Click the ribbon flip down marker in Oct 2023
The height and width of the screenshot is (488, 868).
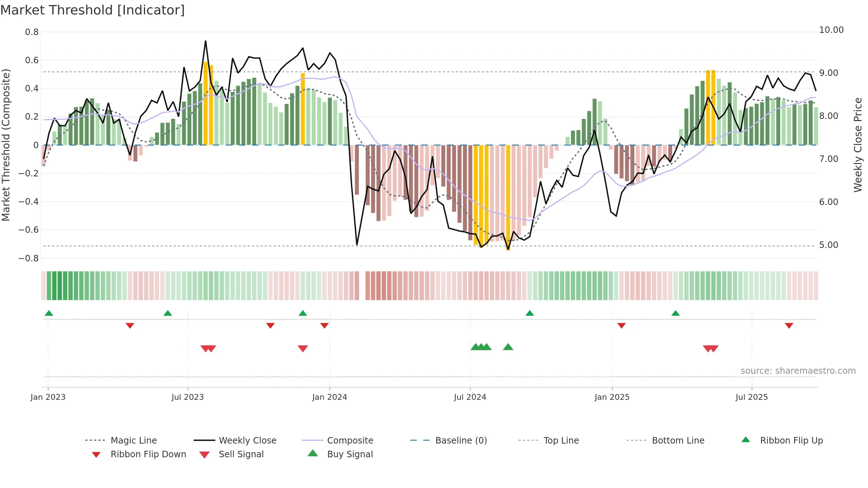tap(270, 326)
